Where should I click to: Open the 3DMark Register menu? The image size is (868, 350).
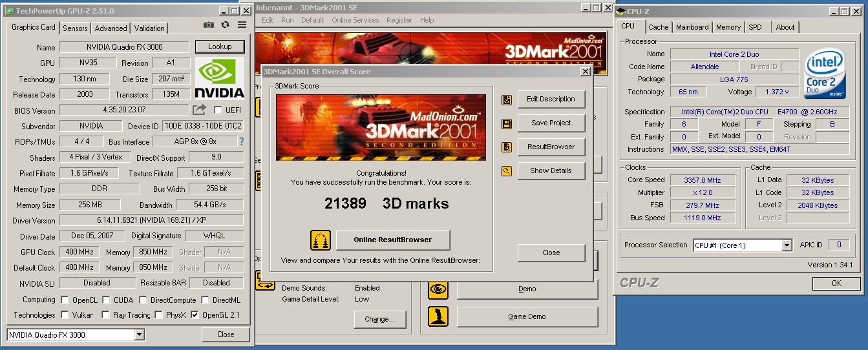click(399, 20)
